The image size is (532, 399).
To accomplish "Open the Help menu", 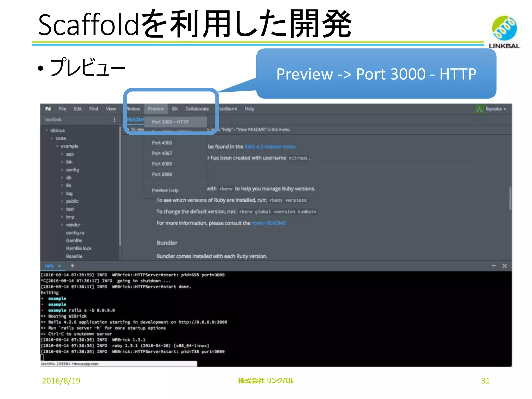I will pyautogui.click(x=249, y=109).
